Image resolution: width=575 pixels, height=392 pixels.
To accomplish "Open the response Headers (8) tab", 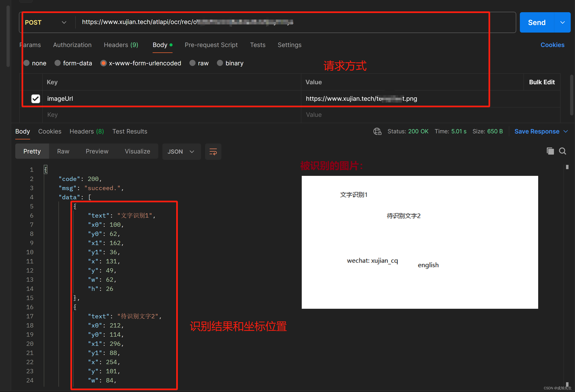I will (87, 131).
